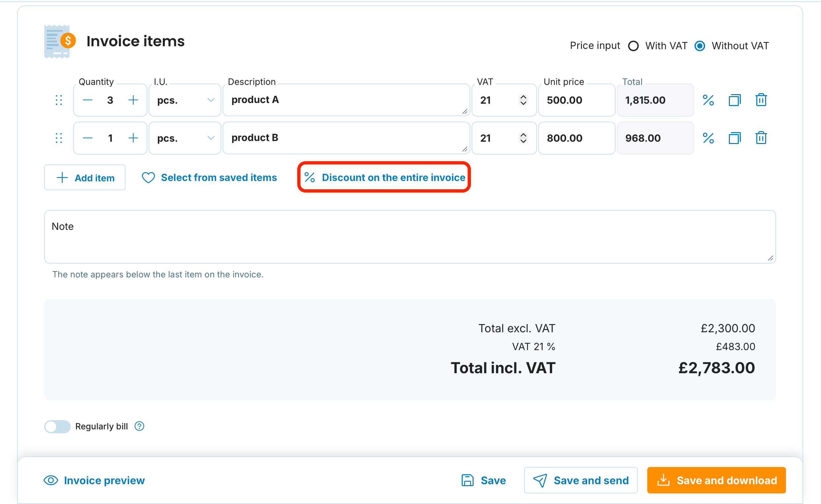Duplicate the product B row
This screenshot has height=504, width=821.
734,138
